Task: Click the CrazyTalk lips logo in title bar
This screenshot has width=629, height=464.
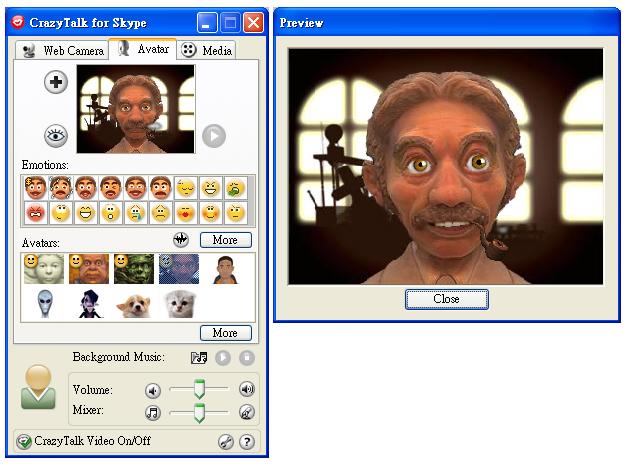Action: point(18,22)
